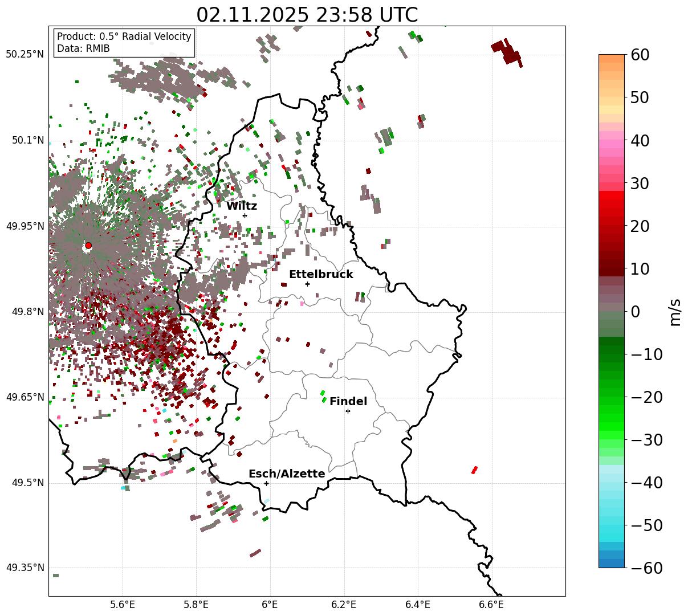This screenshot has width=688, height=616.
Task: Click the 0 tick label on colorbar
Action: pos(635,311)
